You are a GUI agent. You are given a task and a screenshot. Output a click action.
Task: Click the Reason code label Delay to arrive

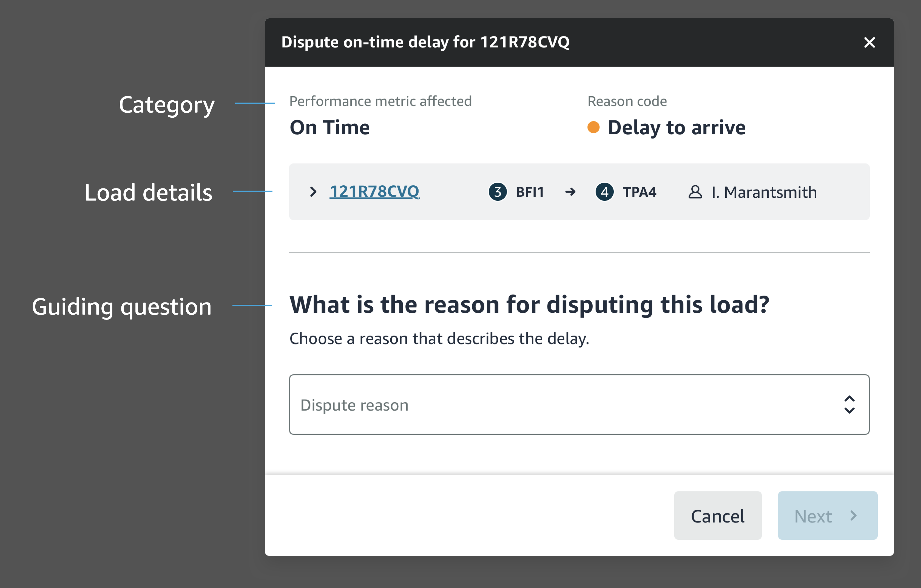coord(676,128)
